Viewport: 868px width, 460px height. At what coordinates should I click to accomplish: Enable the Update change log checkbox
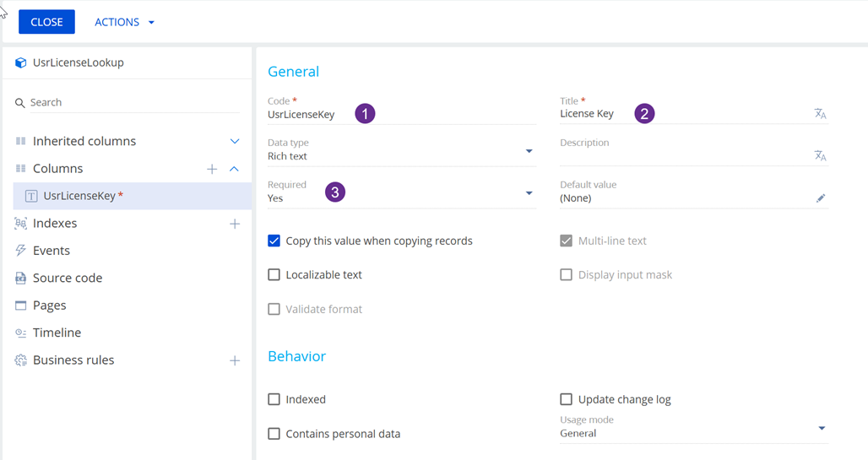click(x=566, y=399)
